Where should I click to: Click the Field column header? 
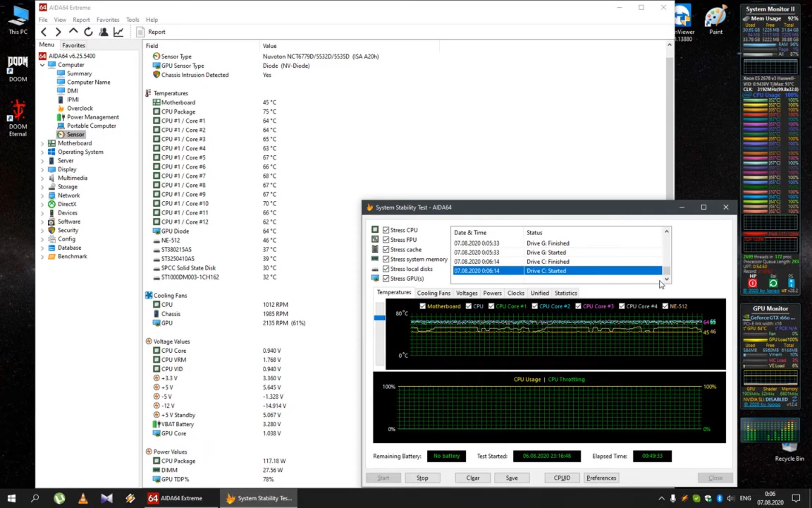click(202, 46)
